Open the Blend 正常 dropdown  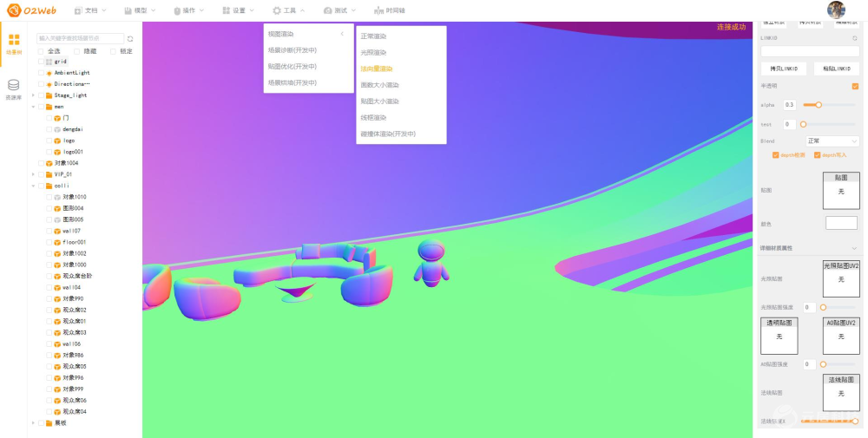tap(832, 141)
